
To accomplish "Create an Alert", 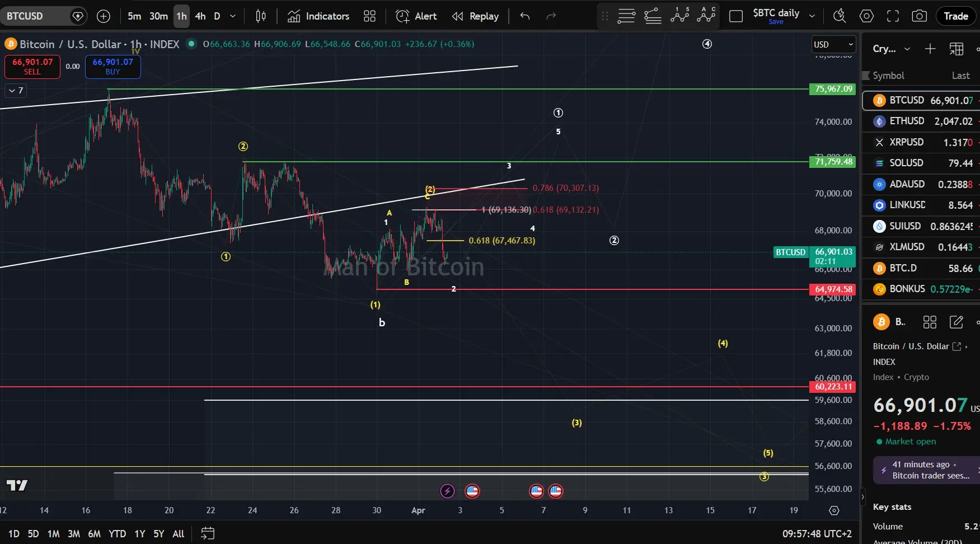I will coord(416,16).
